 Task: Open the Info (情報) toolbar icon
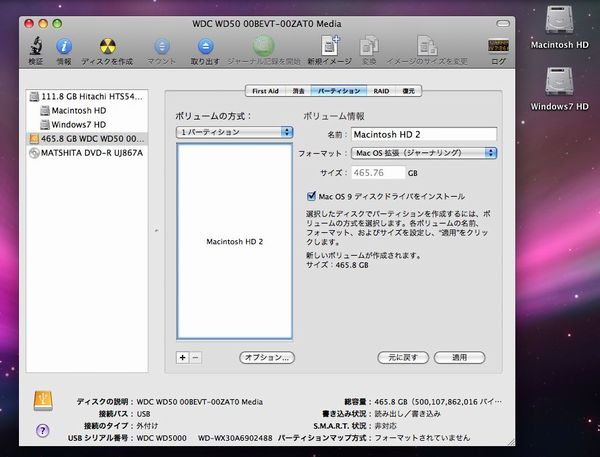click(x=64, y=46)
